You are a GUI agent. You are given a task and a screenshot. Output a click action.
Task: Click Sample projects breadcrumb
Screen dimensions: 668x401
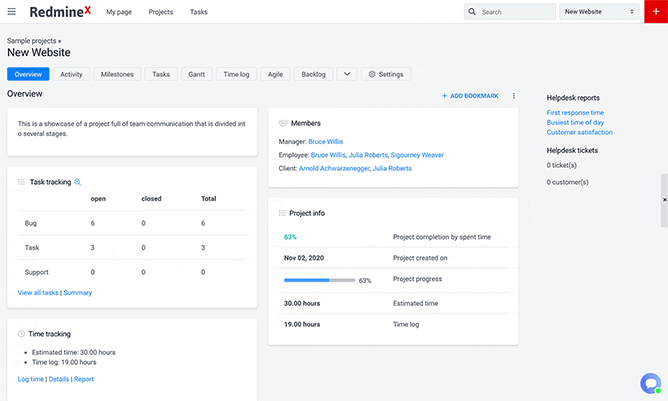32,41
